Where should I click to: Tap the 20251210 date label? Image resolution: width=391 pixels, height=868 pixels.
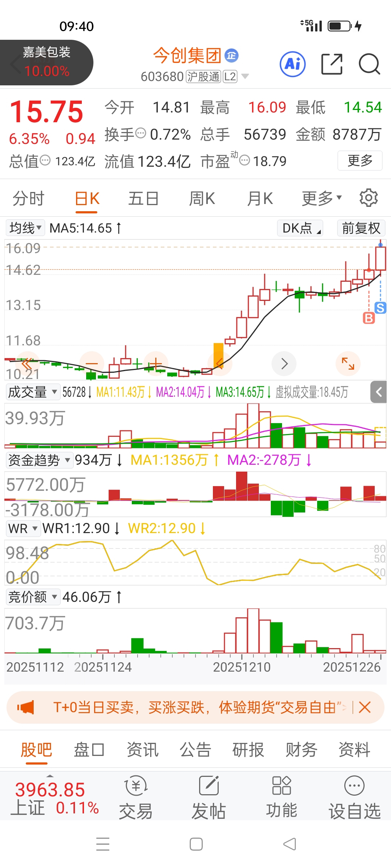tap(241, 667)
